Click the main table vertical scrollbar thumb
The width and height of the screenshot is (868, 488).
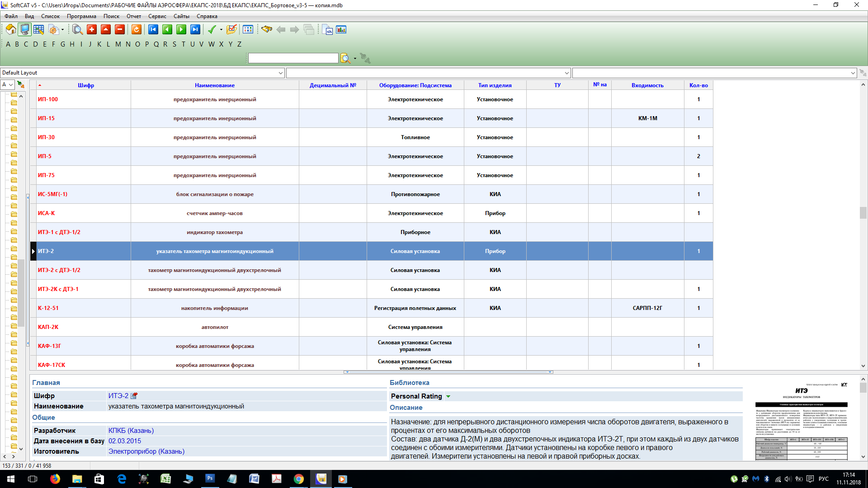[x=863, y=212]
